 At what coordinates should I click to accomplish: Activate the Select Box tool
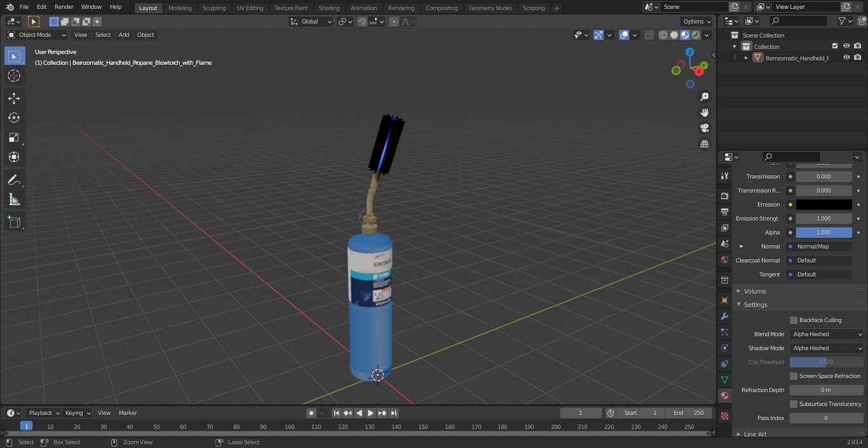[x=14, y=56]
